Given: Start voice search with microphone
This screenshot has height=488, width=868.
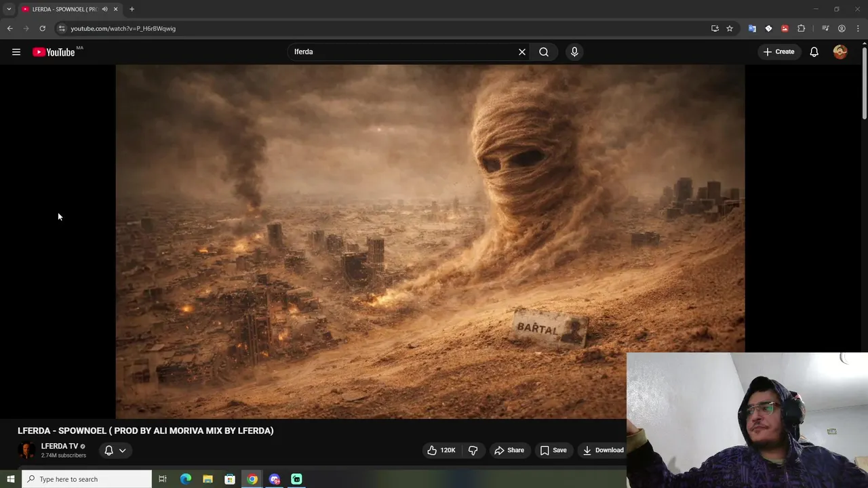Looking at the screenshot, I should tap(574, 52).
